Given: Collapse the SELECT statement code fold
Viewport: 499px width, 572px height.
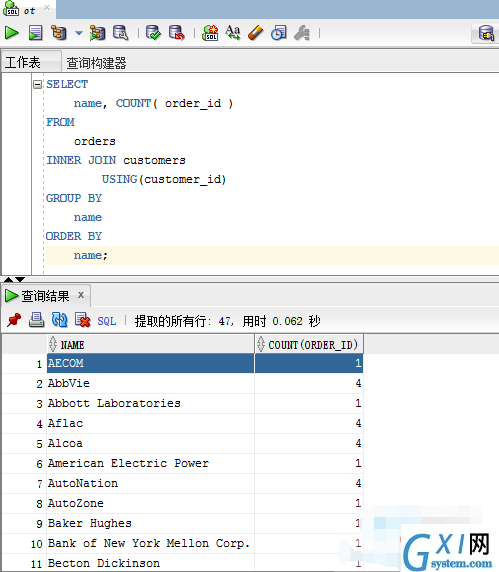Looking at the screenshot, I should pyautogui.click(x=37, y=85).
